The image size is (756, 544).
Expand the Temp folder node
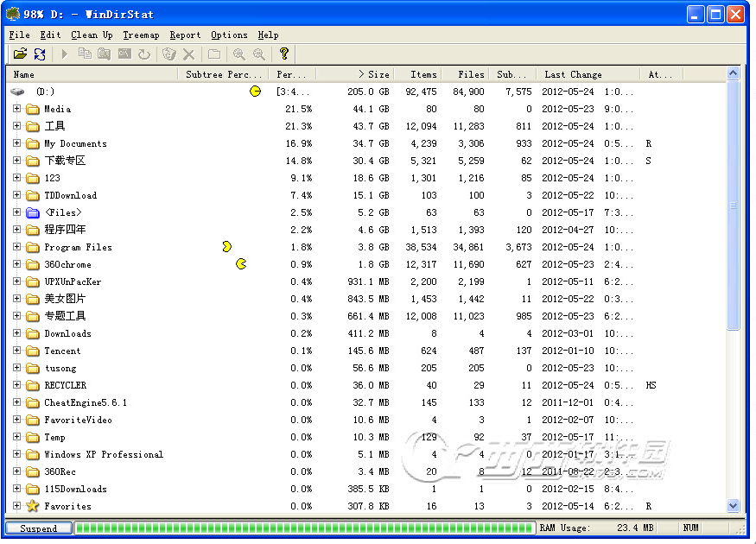(x=17, y=437)
